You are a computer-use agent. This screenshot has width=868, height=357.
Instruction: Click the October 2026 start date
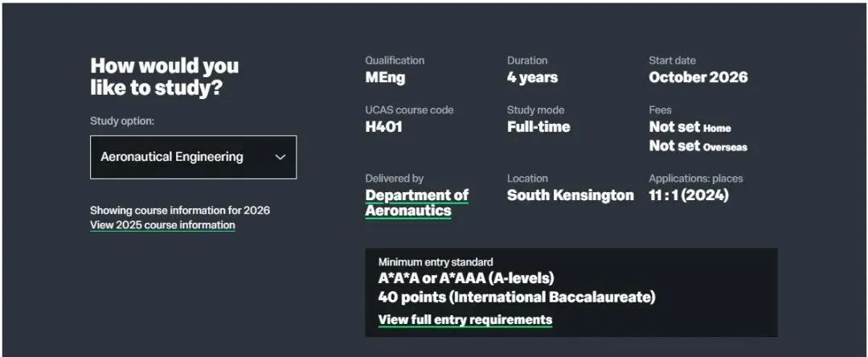[698, 77]
